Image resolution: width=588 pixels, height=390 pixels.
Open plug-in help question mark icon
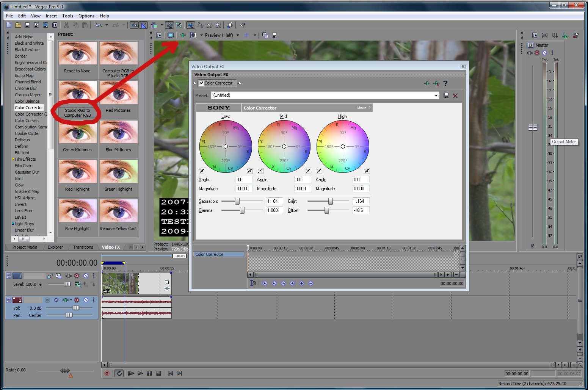(445, 83)
